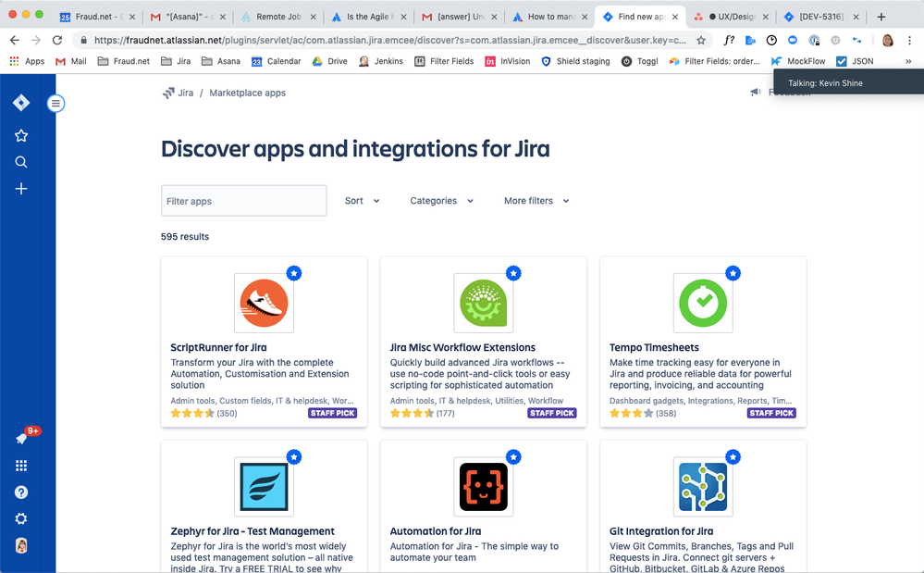The height and width of the screenshot is (573, 924).
Task: Open the Apps bookmark shortcut
Action: point(27,61)
